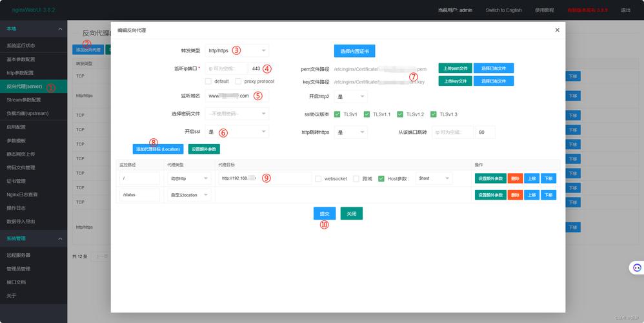Image resolution: width=644 pixels, height=323 pixels.
Task: Collapse the 本地 sidebar section
Action: click(x=60, y=29)
